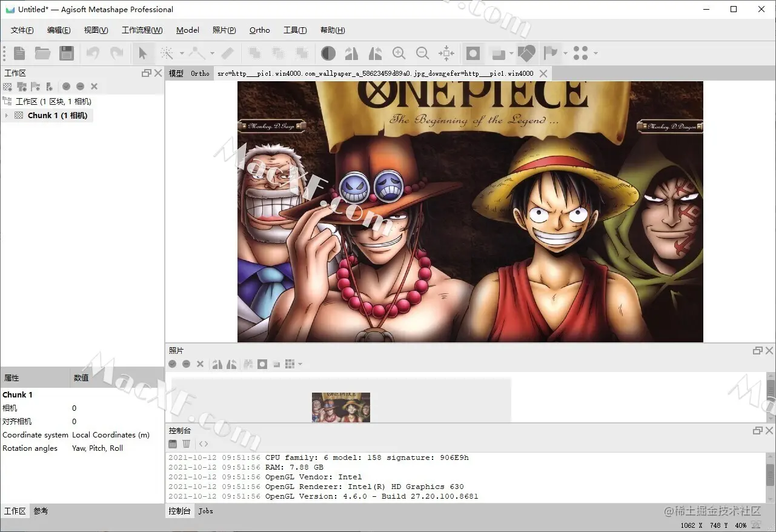
Task: Close the src=http wallpaper photo tab
Action: pos(543,73)
